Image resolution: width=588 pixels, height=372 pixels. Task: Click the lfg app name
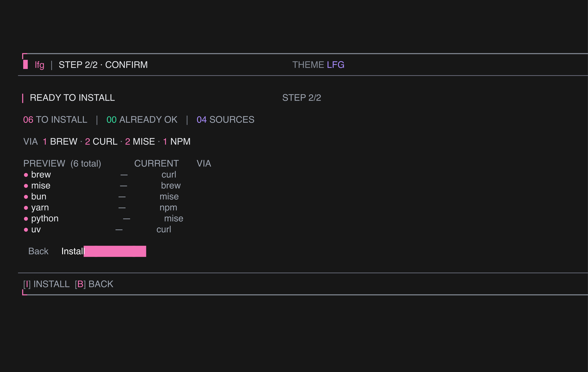[x=40, y=65]
